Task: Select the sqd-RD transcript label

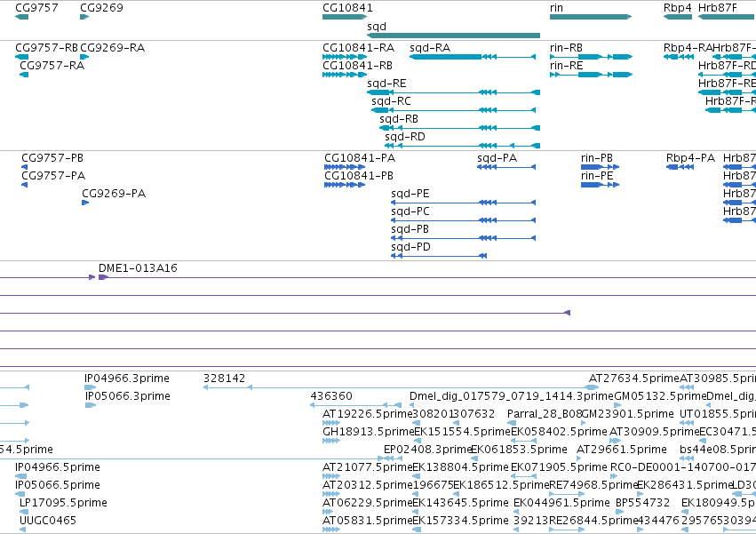Action: point(405,137)
